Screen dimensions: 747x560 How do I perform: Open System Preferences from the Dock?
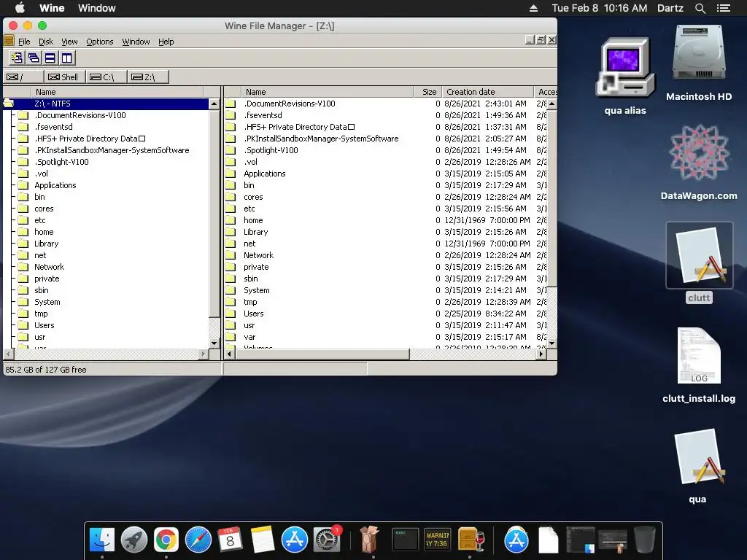[x=326, y=540]
